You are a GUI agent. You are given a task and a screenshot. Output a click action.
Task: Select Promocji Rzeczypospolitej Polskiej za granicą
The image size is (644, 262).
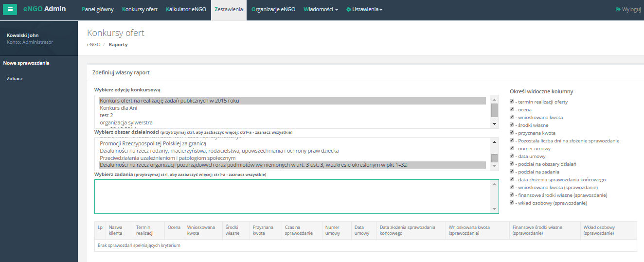[x=292, y=143]
